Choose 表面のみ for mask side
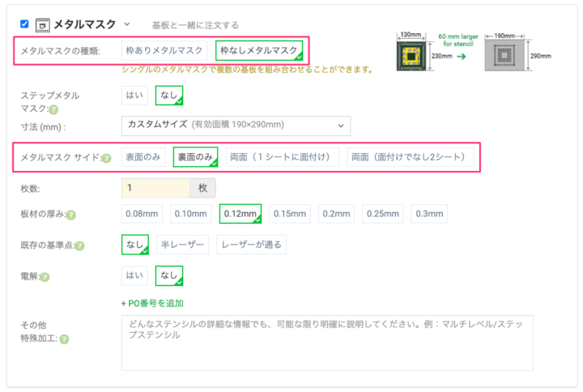This screenshot has width=583, height=392. tap(144, 156)
